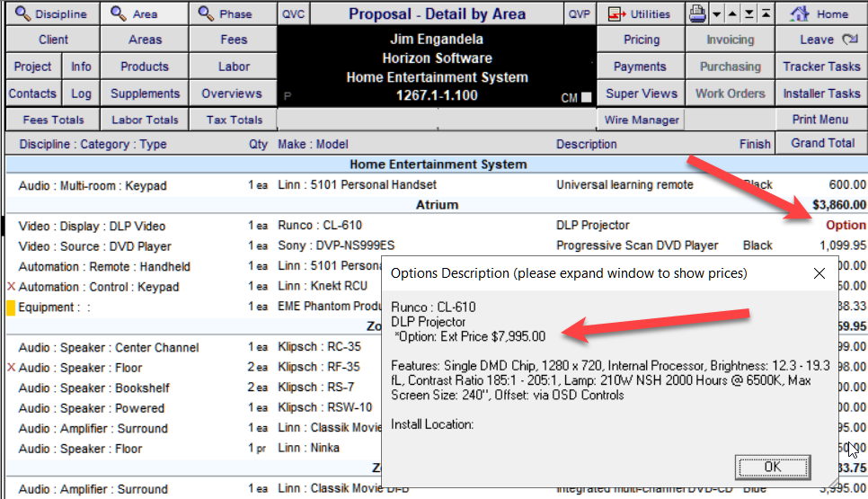The image size is (868, 499).
Task: Open the Purchasing button
Action: 731,67
